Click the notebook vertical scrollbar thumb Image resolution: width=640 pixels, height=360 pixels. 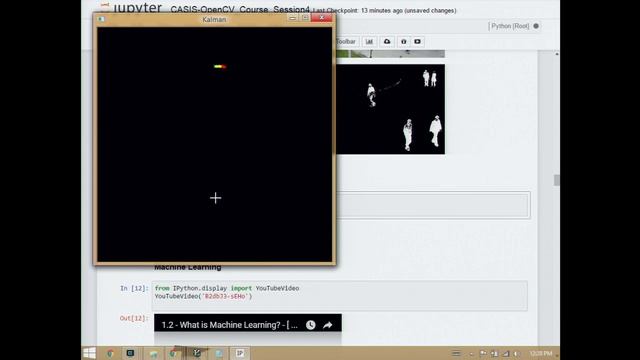tap(557, 180)
